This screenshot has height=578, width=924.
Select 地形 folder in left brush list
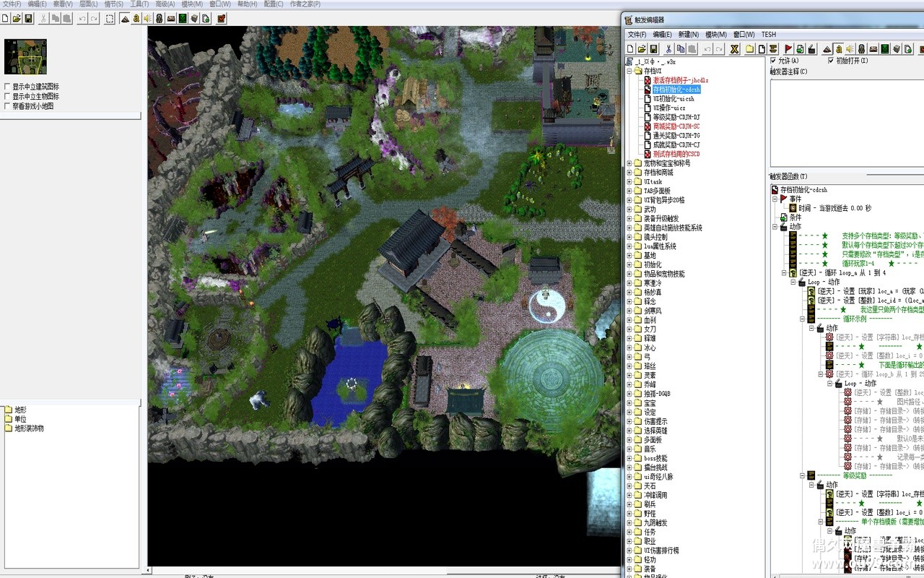click(x=20, y=410)
